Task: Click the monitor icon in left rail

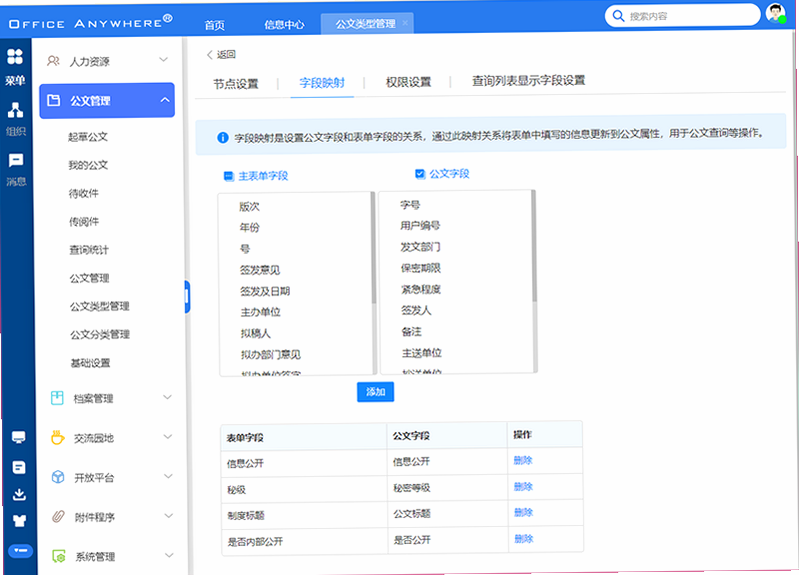Action: click(x=19, y=437)
